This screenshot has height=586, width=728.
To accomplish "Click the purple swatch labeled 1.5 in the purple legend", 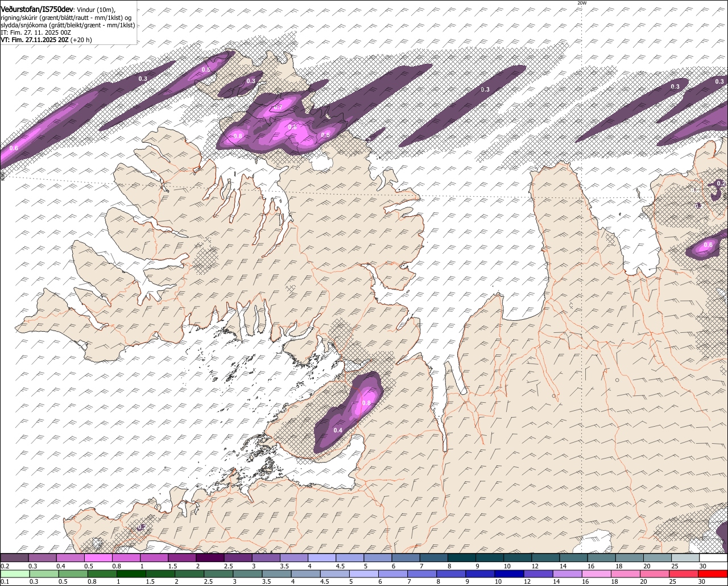I will (x=182, y=558).
